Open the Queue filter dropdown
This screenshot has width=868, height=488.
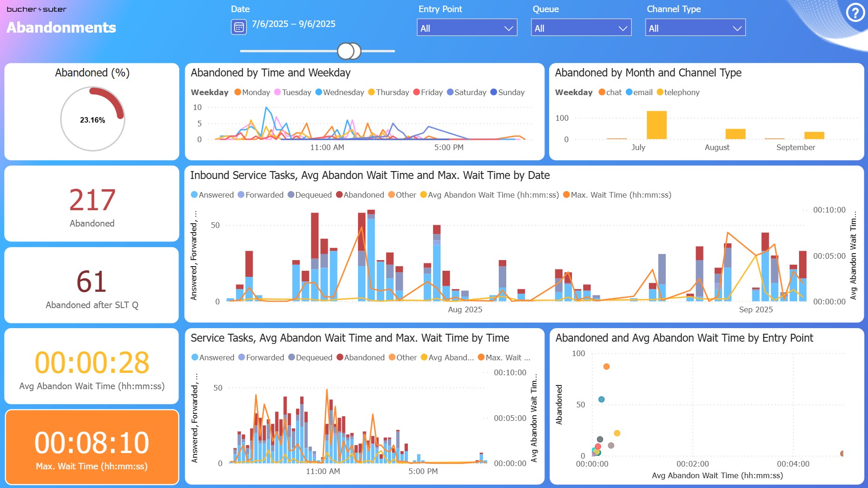pos(581,28)
